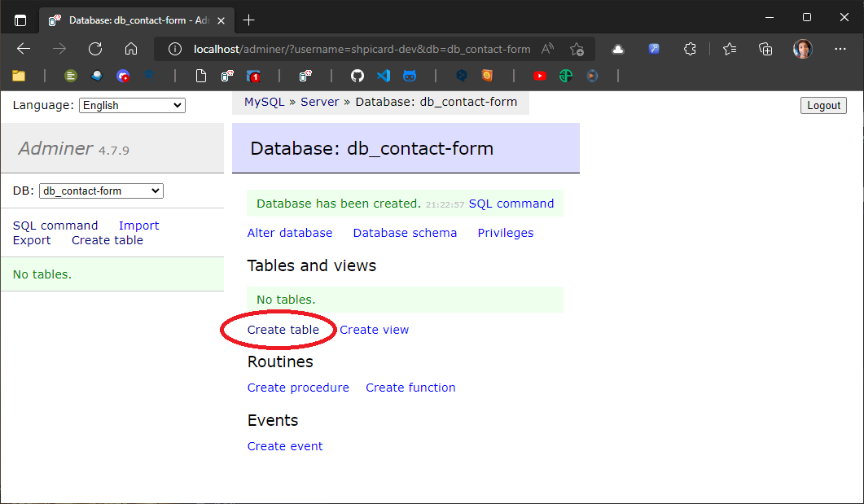Viewport: 864px width, 504px height.
Task: Open Alter database link
Action: (x=290, y=232)
